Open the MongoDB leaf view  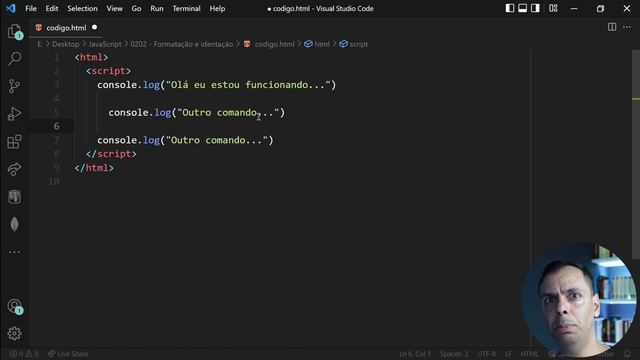pyautogui.click(x=15, y=224)
